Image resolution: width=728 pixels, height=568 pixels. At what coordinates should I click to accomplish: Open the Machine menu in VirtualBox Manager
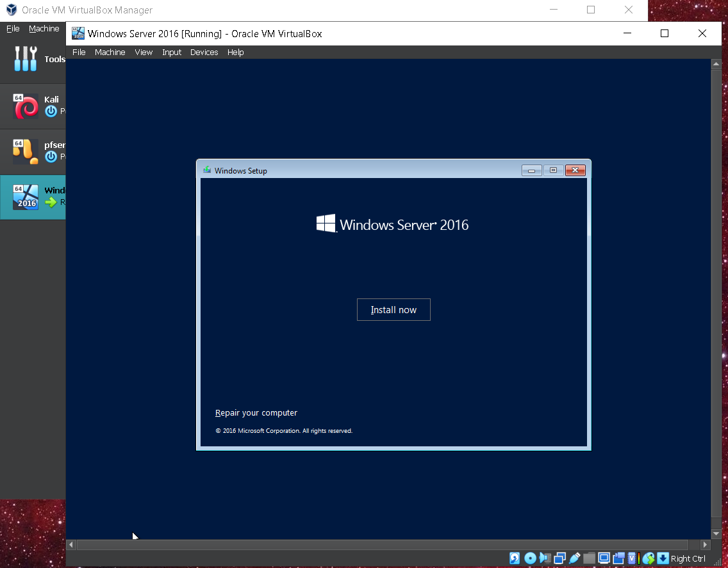click(x=44, y=28)
